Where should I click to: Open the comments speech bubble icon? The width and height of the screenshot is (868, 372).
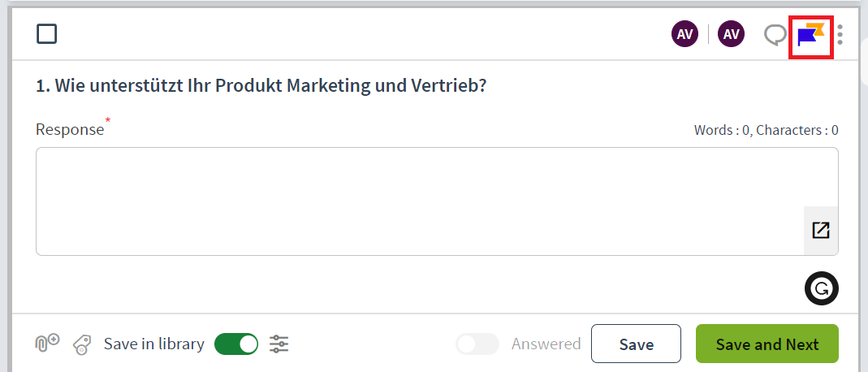click(x=776, y=34)
